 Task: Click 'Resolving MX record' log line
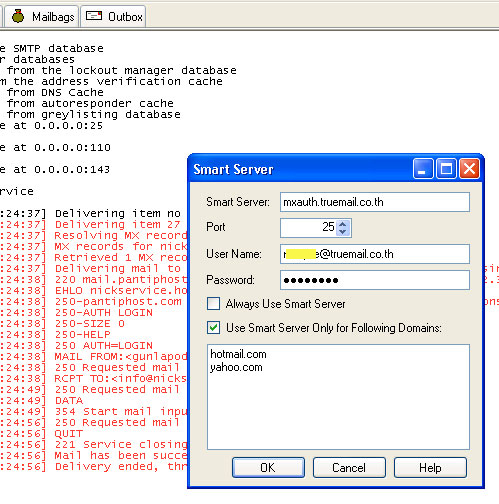pyautogui.click(x=121, y=236)
